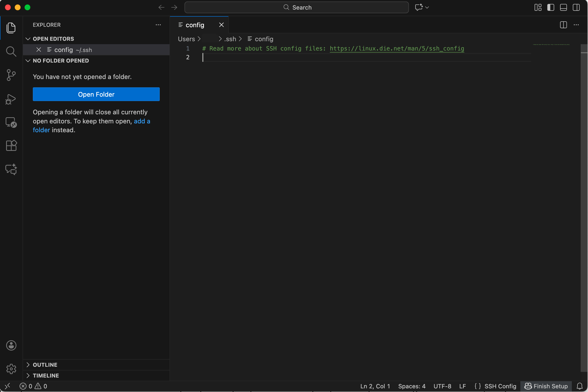Collapse the Open Editors section

pos(53,39)
